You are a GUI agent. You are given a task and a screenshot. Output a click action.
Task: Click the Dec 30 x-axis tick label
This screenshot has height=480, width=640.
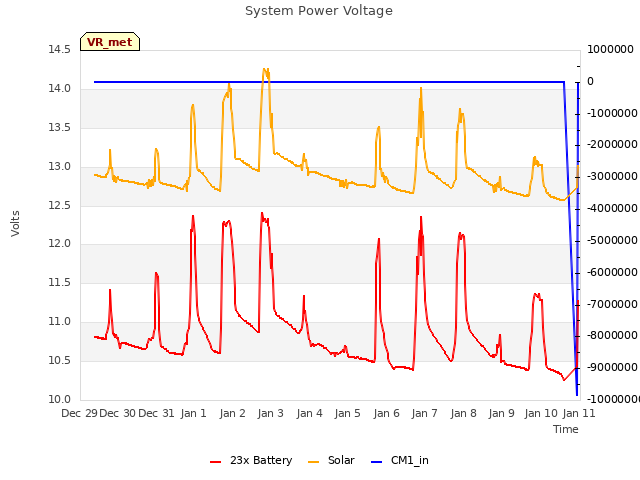pos(118,413)
